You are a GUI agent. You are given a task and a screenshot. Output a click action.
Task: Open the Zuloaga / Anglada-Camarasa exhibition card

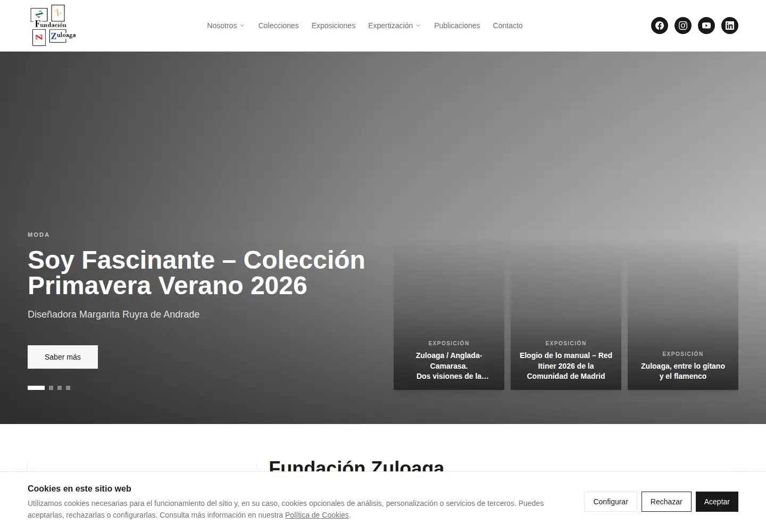pyautogui.click(x=449, y=317)
